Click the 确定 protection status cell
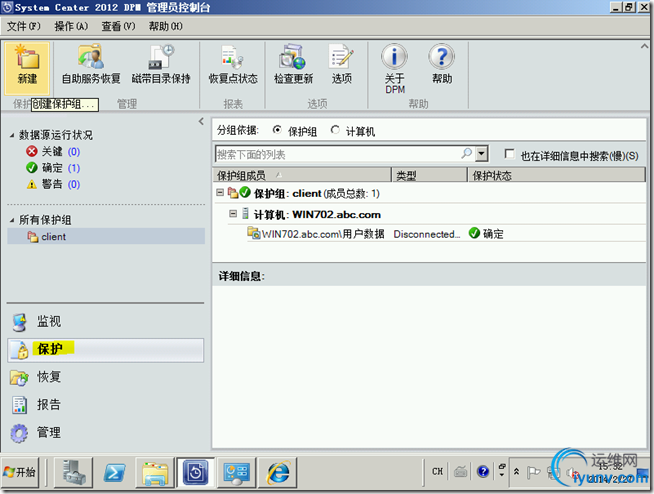654x494 pixels. pos(486,234)
